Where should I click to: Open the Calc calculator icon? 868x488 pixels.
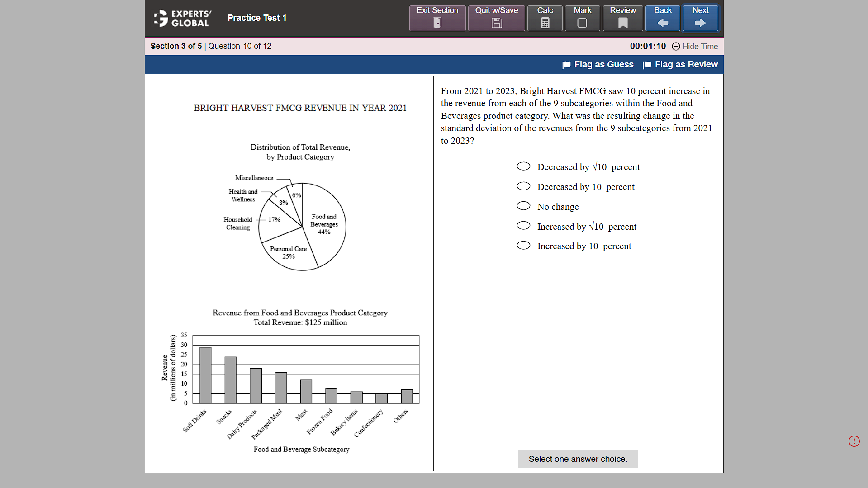545,23
